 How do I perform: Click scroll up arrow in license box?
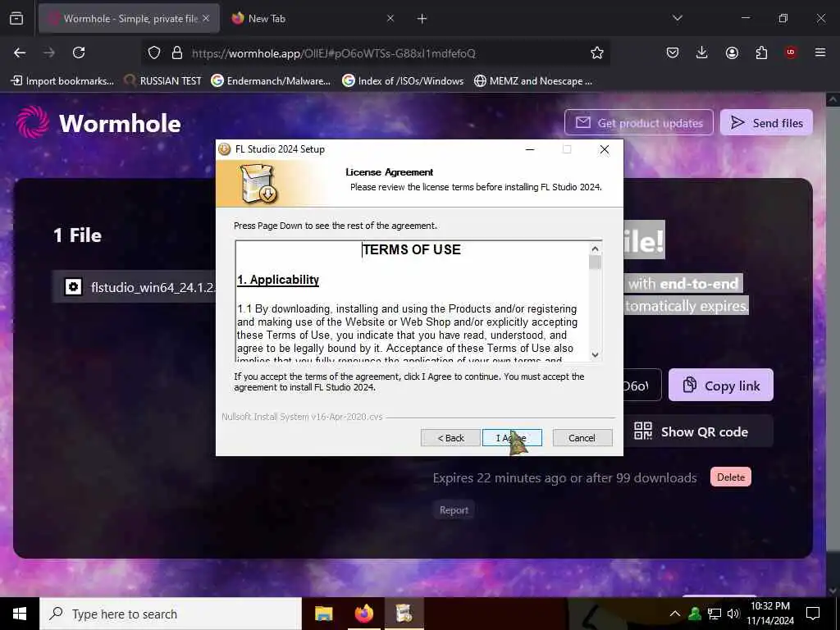[595, 249]
